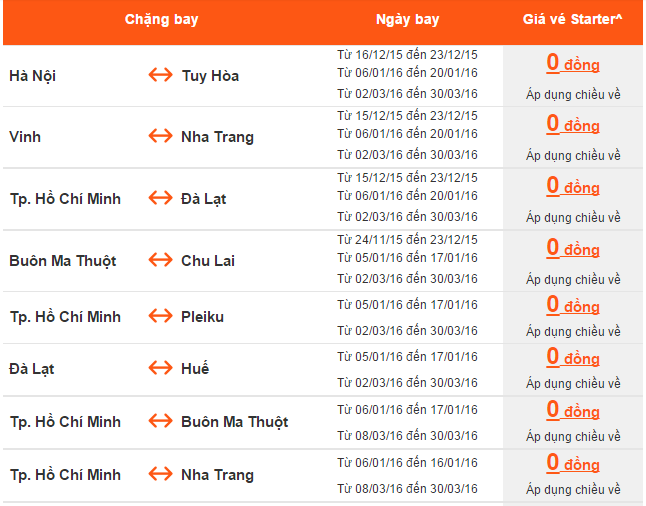Open the 0 đồng fare for Hồ Chí Minh–Pleiku
The width and height of the screenshot is (646, 506).
[x=573, y=305]
